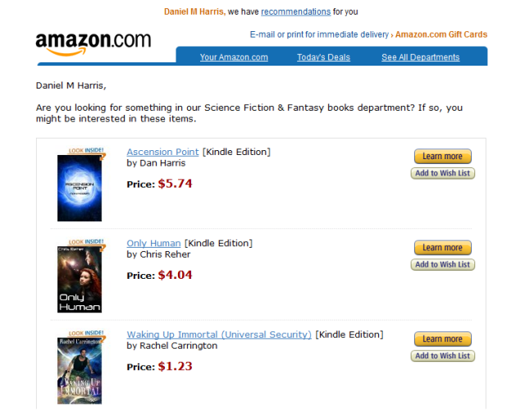
Task: Click E-mail or print for immediate delivery
Action: [x=319, y=34]
